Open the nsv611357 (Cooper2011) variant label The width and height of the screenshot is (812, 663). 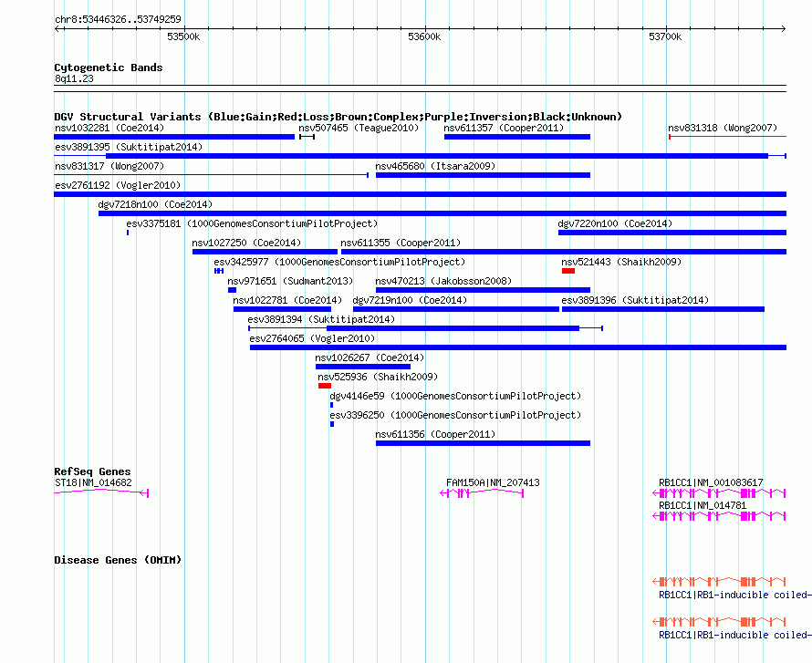(504, 128)
